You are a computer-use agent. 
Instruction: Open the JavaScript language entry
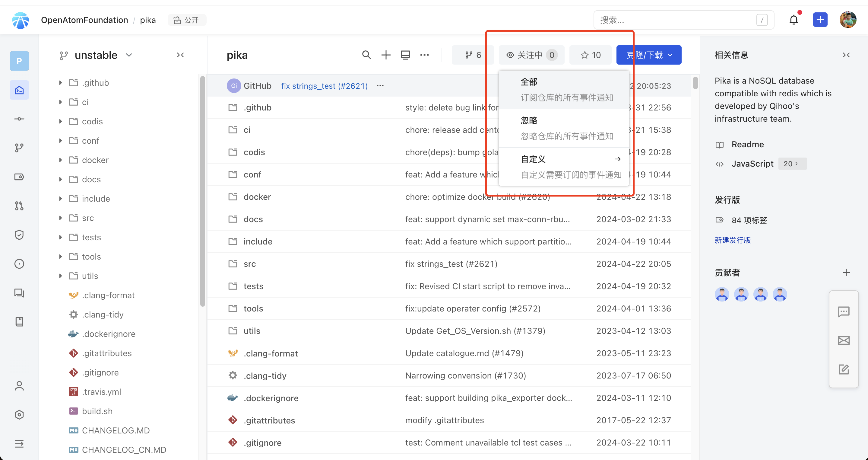point(752,164)
